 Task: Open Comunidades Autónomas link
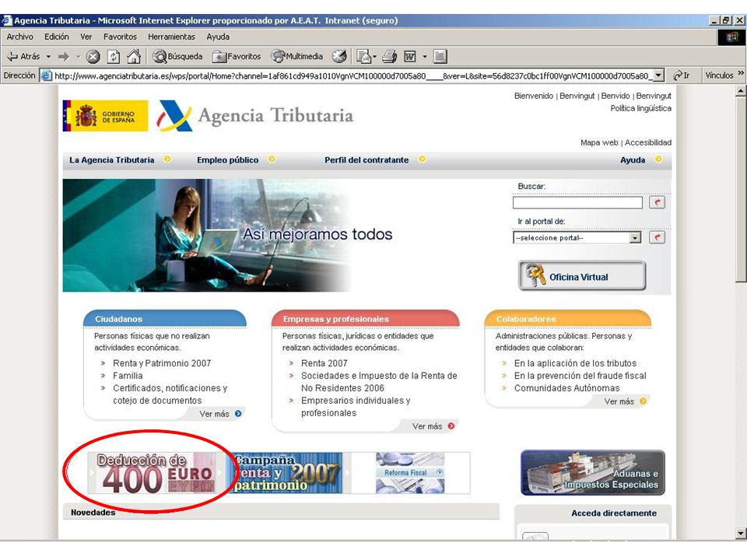point(567,388)
